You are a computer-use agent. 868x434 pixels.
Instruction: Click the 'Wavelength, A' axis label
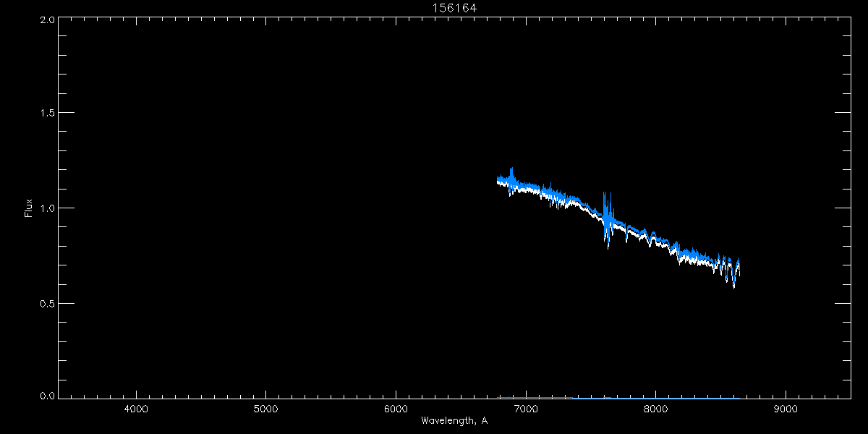point(454,421)
